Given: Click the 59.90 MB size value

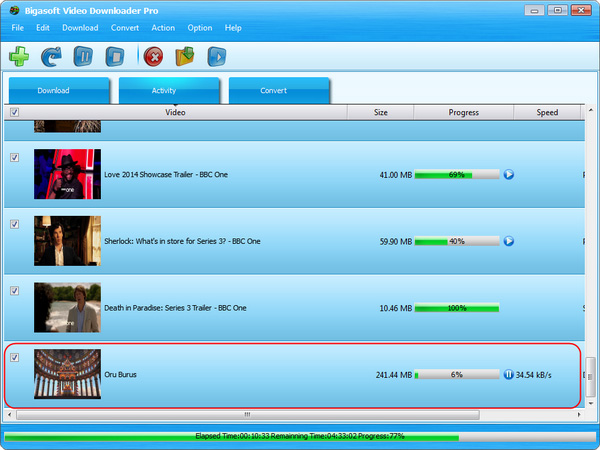Looking at the screenshot, I should (396, 241).
